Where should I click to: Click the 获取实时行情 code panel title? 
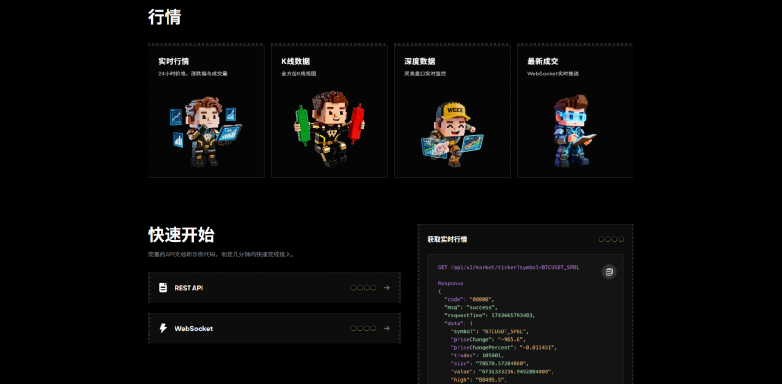(x=447, y=239)
